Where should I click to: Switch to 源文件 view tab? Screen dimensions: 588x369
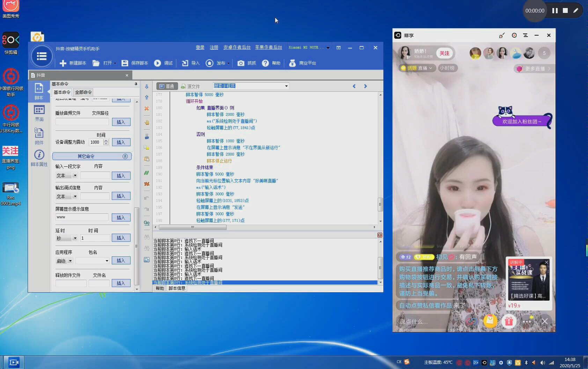190,86
